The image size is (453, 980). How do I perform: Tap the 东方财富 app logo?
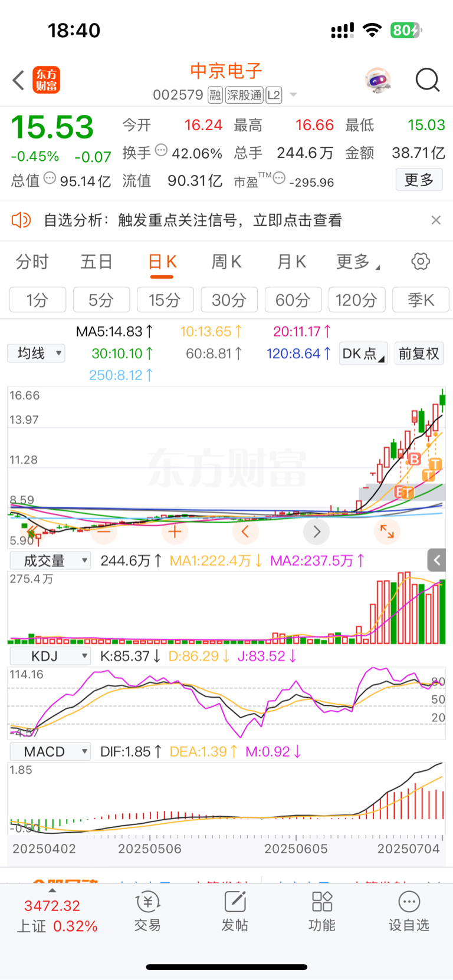tap(46, 80)
